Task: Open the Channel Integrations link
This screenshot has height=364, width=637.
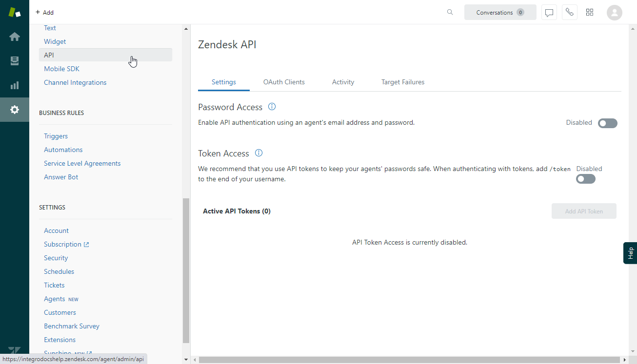Action: [75, 83]
